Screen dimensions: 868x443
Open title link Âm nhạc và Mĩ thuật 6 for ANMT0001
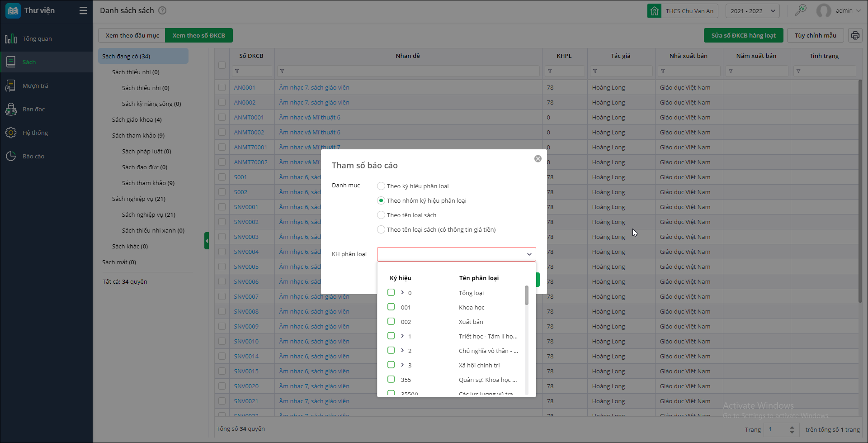(x=310, y=117)
